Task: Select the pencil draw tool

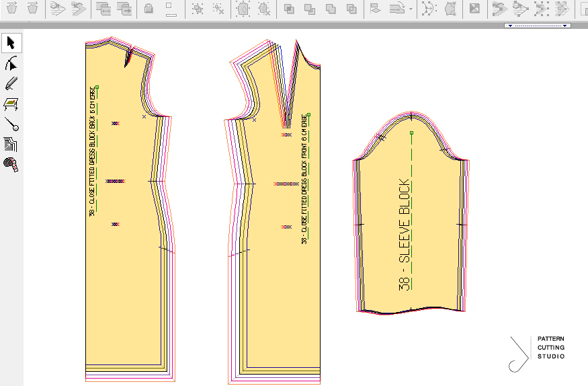Action: coord(11,83)
